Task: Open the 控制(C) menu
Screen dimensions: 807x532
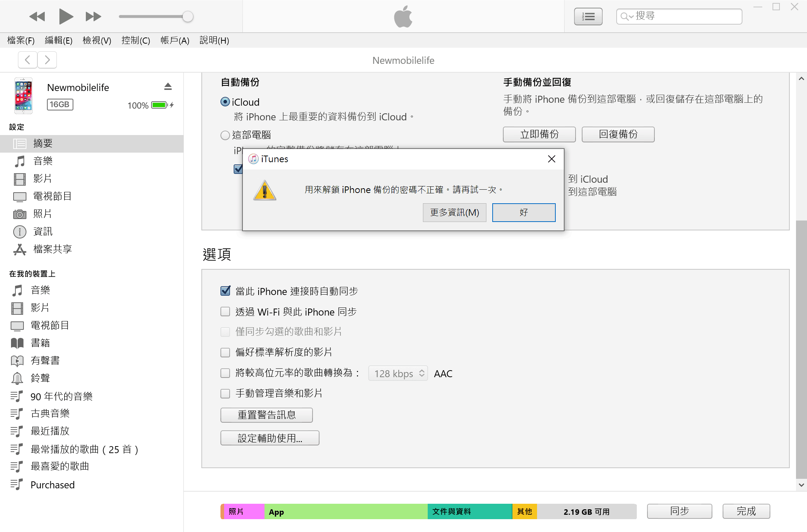Action: pos(136,40)
